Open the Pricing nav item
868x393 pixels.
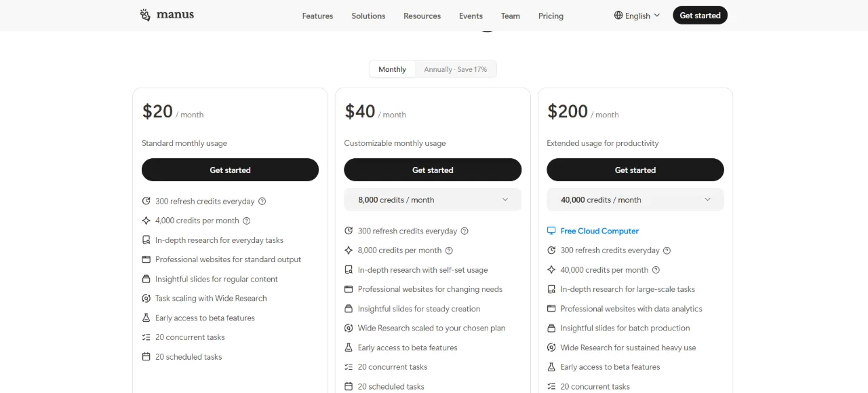pyautogui.click(x=551, y=16)
